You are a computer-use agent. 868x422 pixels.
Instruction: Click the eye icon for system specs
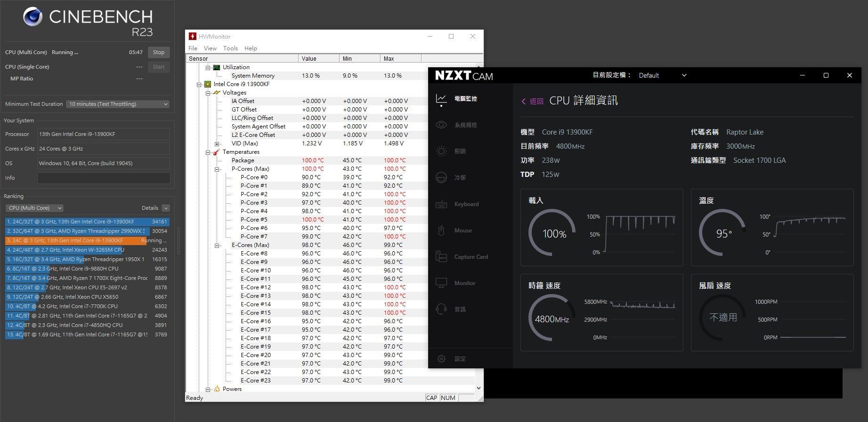(x=441, y=125)
